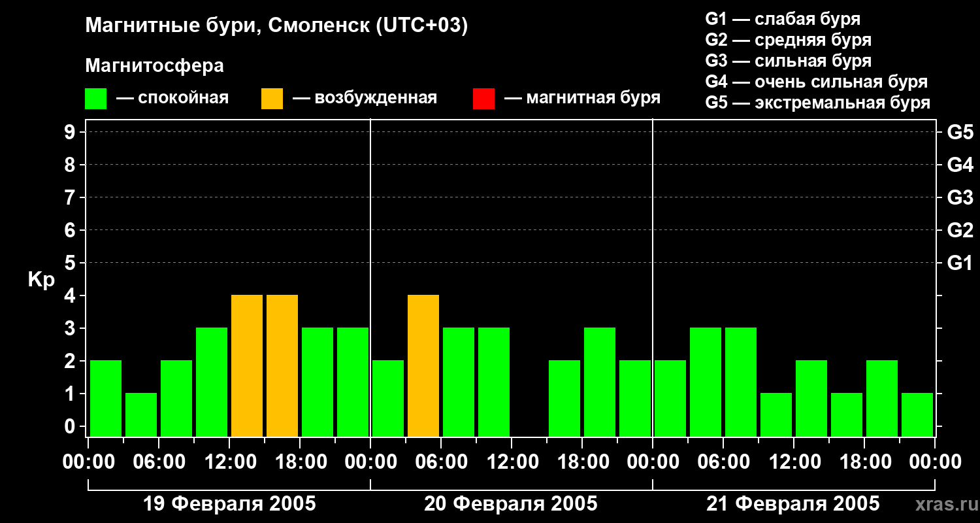Screen dimensions: 980x523
Task: Click the right-axis 'G5' label beside the chart
Action: (x=960, y=132)
